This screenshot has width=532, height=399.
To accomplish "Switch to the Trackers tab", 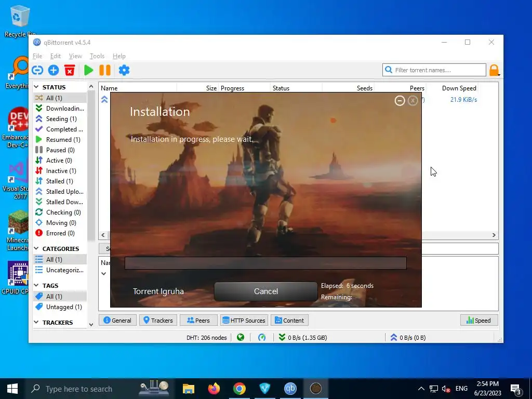I will coord(158,320).
